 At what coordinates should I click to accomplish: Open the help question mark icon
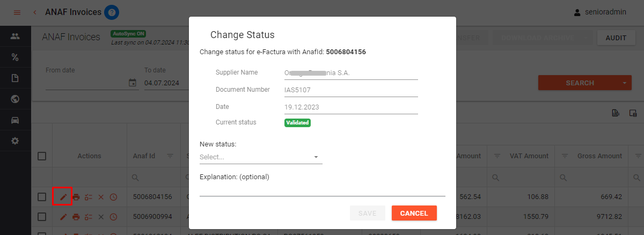point(112,12)
